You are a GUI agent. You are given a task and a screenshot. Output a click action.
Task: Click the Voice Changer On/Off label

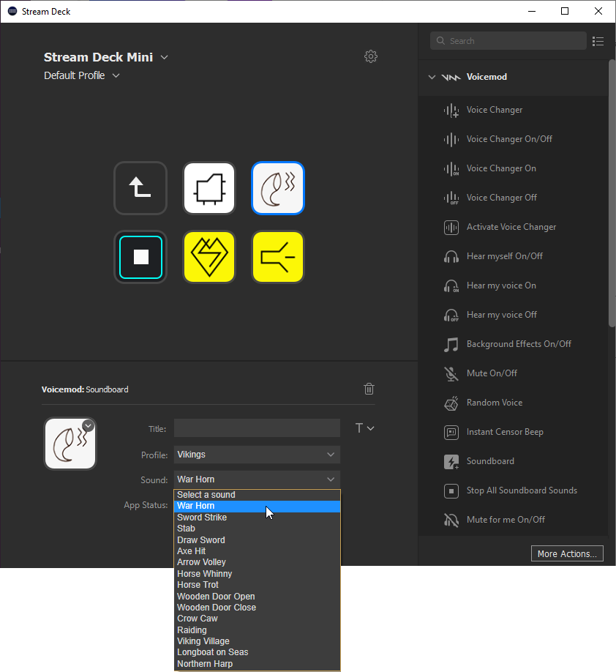(509, 139)
